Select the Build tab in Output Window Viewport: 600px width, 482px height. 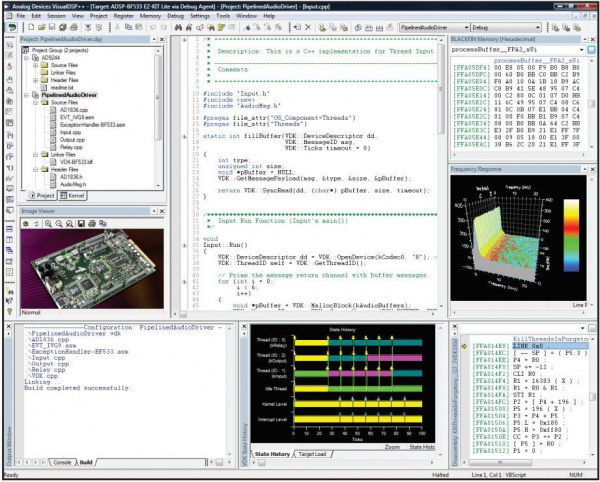point(86,462)
